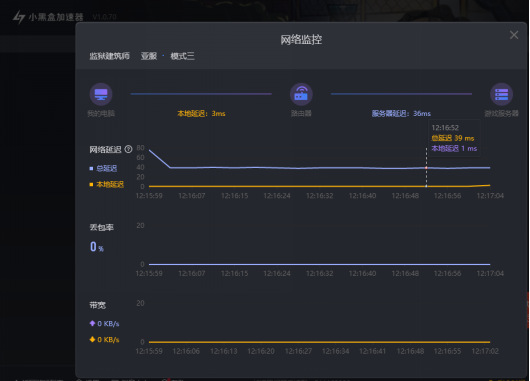530x381 pixels.
Task: Click the 路由器 router icon
Action: 301,94
